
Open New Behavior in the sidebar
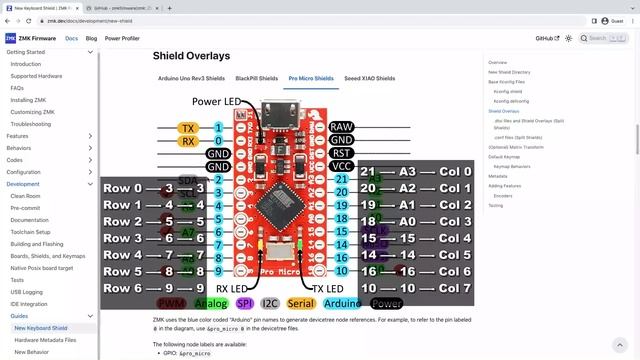(x=31, y=352)
